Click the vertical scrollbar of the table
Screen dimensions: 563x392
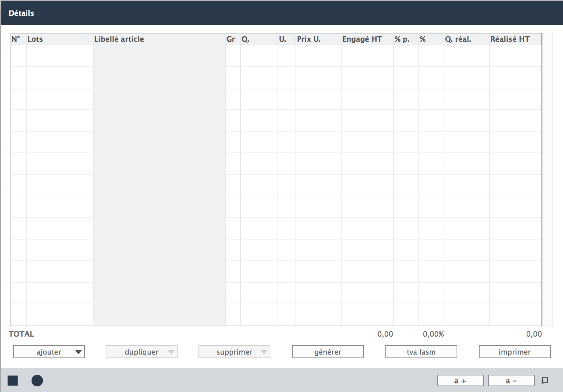[547, 180]
